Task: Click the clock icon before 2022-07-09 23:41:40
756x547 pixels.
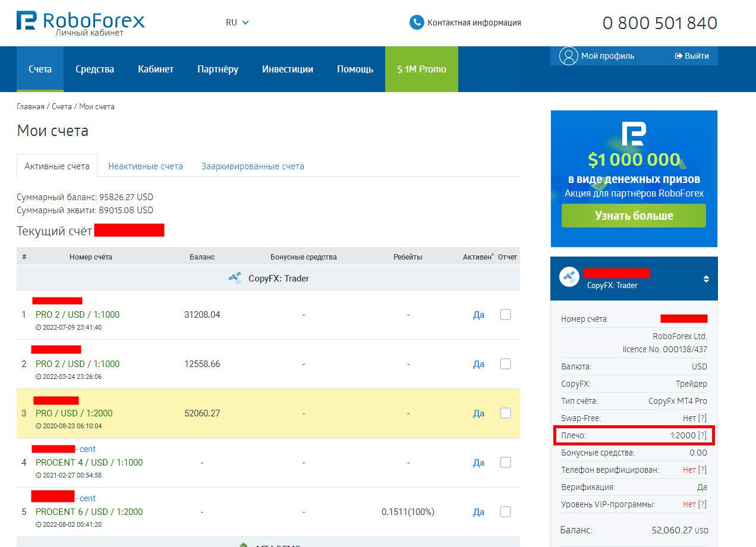Action: click(x=39, y=327)
